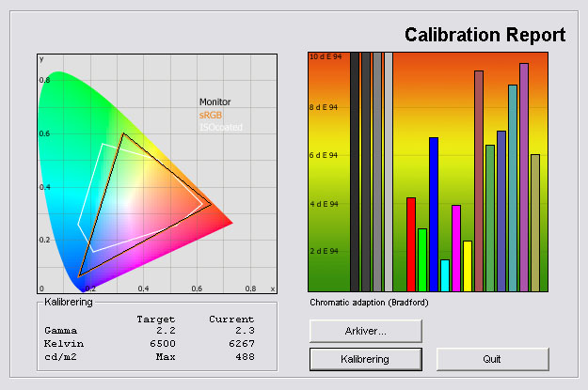The image size is (588, 390).
Task: Click the Arkiver... button
Action: pyautogui.click(x=365, y=331)
